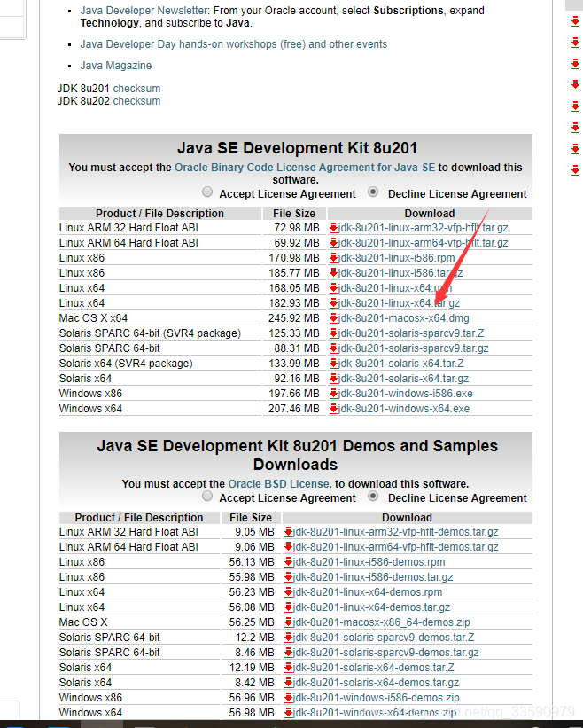Click download icon beside jdk-8u201-linux-x64-demos.tar.gz

click(x=289, y=607)
